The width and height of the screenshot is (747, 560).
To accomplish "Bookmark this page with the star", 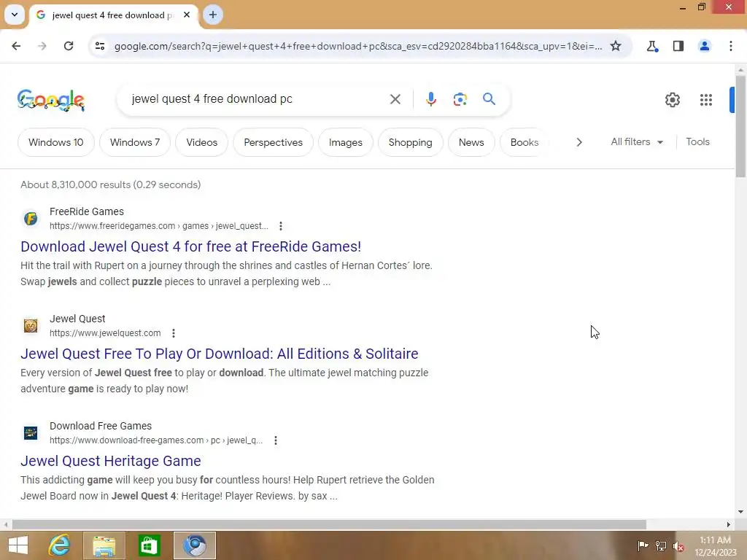I will tap(616, 46).
